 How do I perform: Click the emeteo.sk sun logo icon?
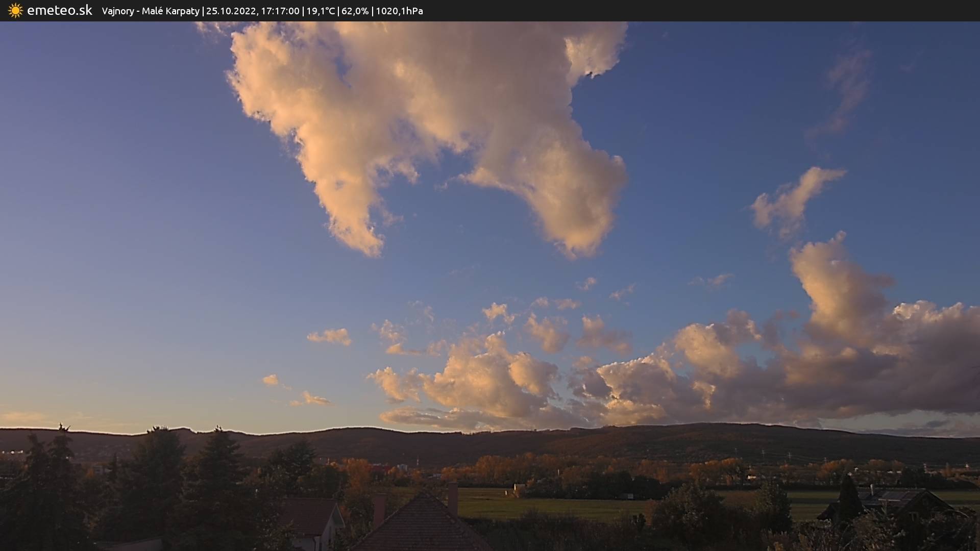pos(15,11)
